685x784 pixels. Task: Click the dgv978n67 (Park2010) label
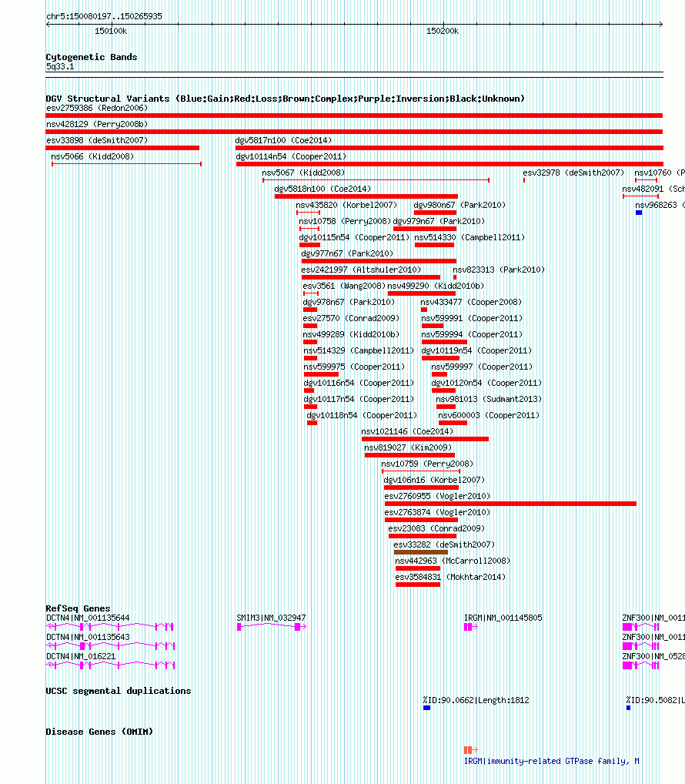(349, 302)
